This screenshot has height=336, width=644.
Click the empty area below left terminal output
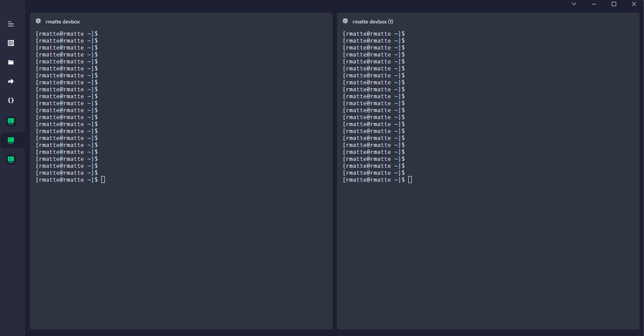[181, 252]
